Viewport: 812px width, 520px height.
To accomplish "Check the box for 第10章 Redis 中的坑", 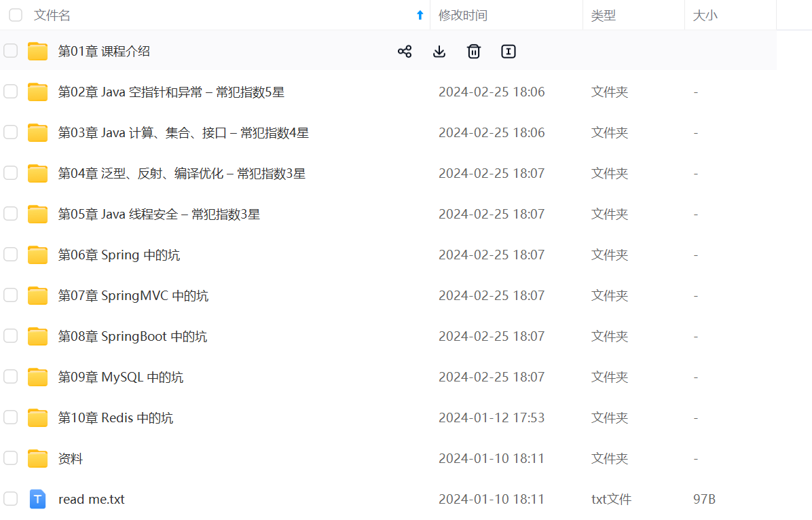I will 10,417.
